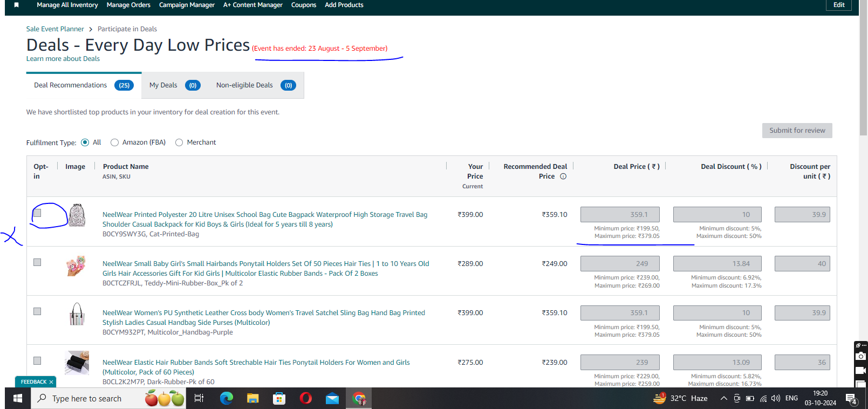The image size is (868, 409).
Task: Click the Type here to search box
Action: (108, 398)
